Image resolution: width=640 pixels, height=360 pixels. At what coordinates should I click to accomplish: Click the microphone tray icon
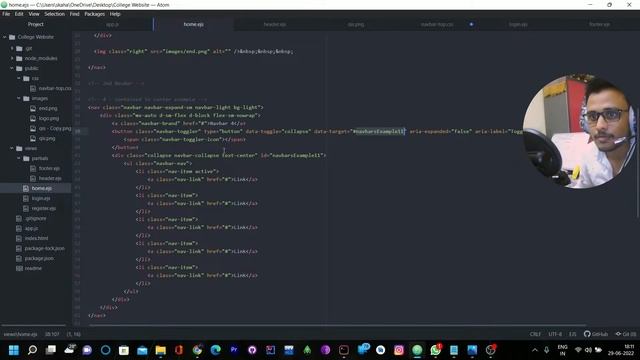point(547,350)
